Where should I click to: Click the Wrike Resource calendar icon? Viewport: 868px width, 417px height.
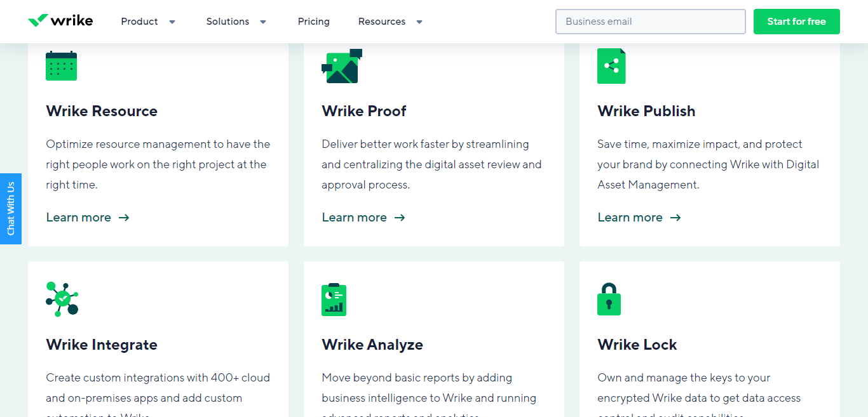pos(62,66)
